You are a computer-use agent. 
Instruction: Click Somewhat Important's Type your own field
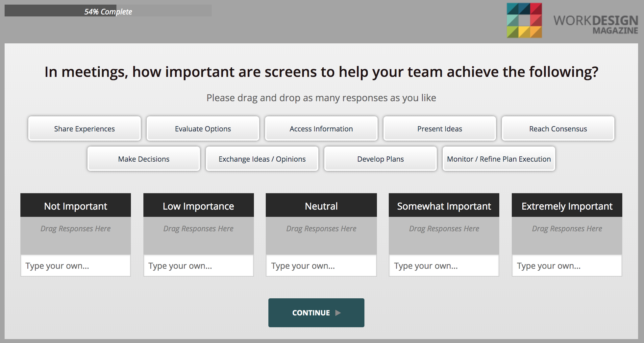coord(444,265)
